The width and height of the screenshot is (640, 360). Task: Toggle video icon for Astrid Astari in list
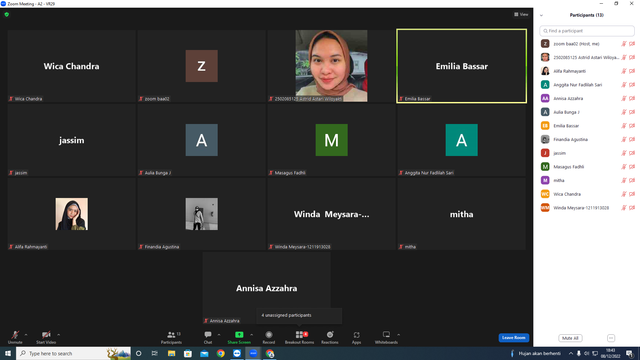(632, 57)
